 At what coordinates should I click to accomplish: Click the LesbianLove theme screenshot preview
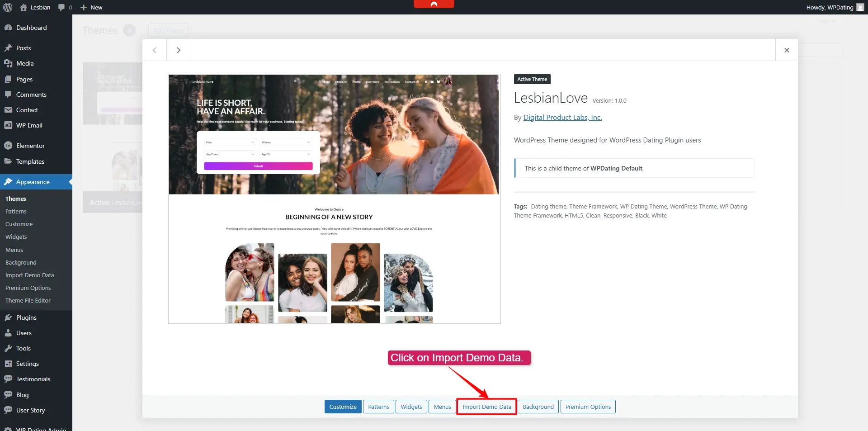tap(334, 199)
